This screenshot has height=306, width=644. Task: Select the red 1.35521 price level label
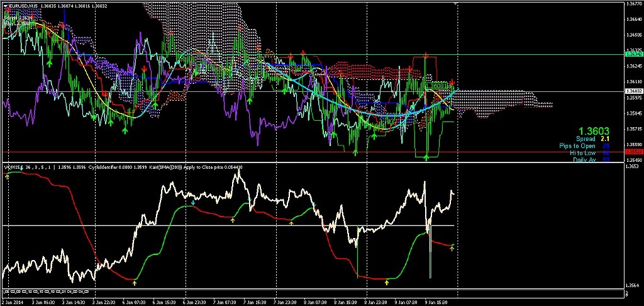632,152
